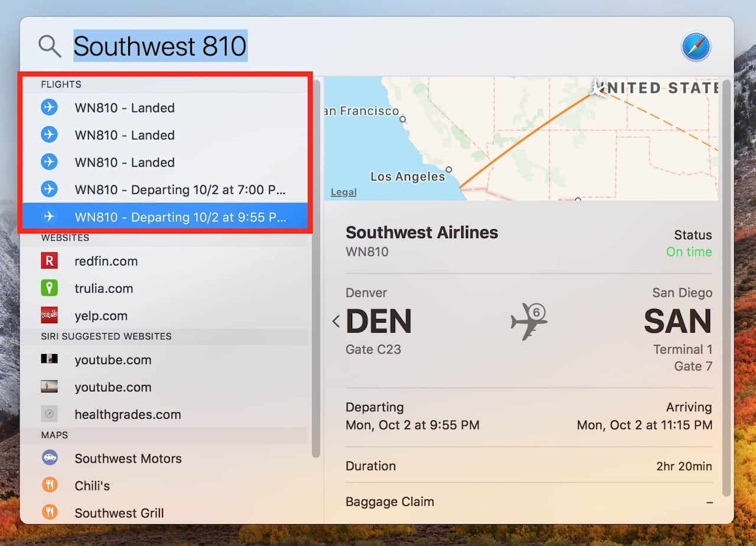756x546 pixels.
Task: Go to the previous flight leg with the chevron beside DEN
Action: coord(336,321)
